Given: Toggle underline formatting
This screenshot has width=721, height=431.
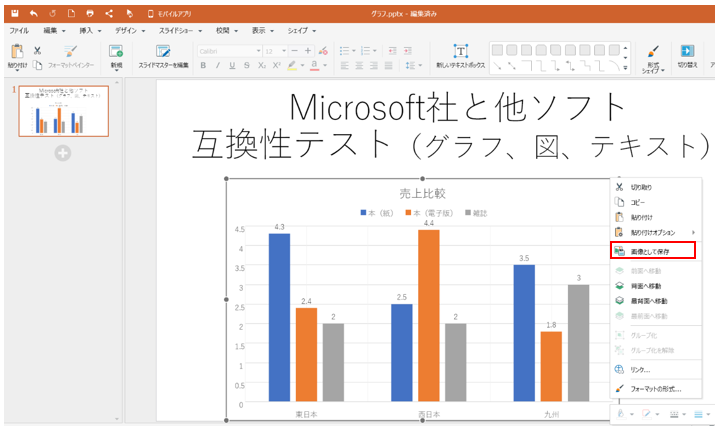Looking at the screenshot, I should [232, 66].
